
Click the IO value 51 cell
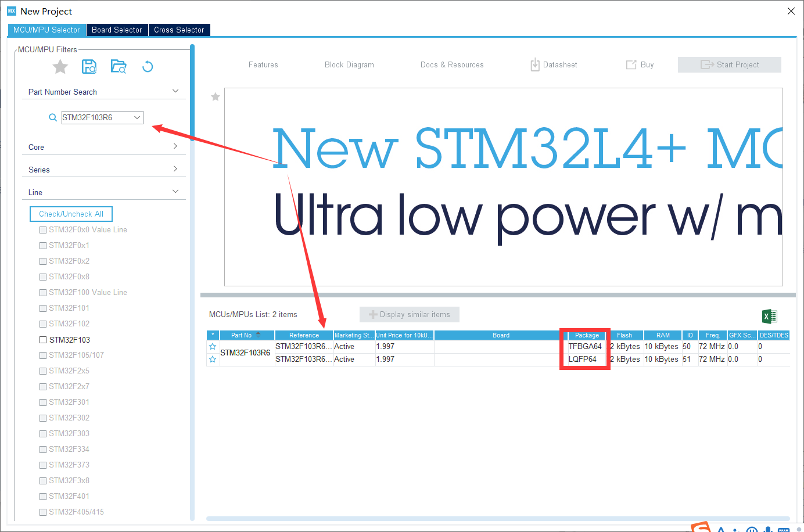pyautogui.click(x=690, y=360)
